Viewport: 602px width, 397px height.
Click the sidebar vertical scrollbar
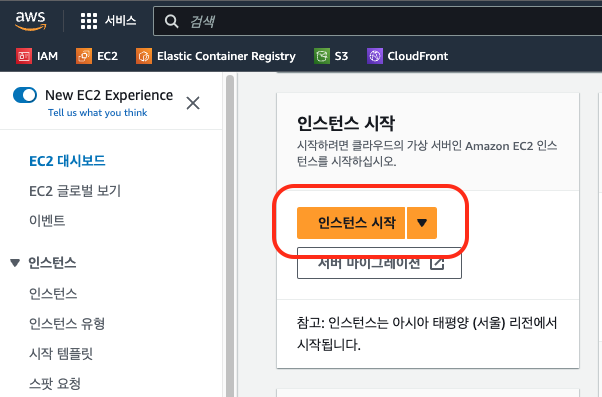(x=230, y=236)
